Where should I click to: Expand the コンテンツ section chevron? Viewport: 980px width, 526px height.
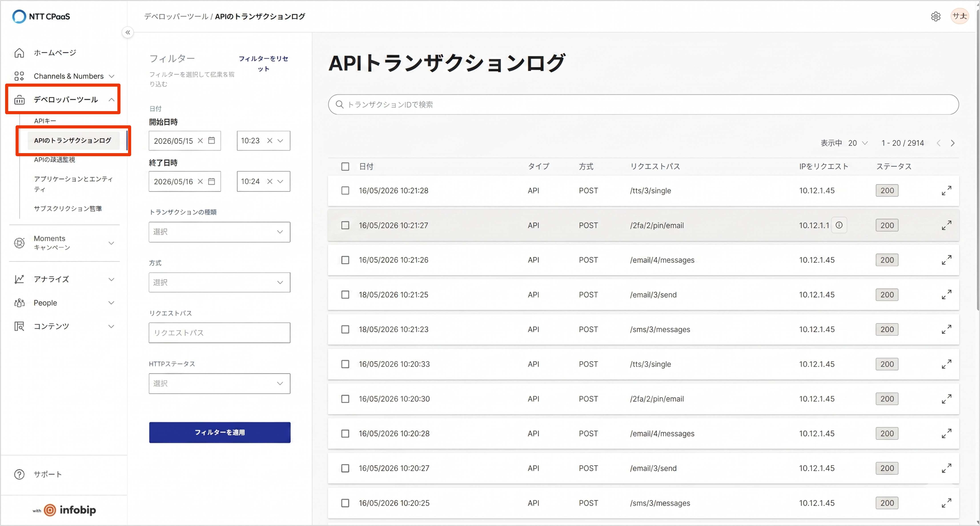111,326
